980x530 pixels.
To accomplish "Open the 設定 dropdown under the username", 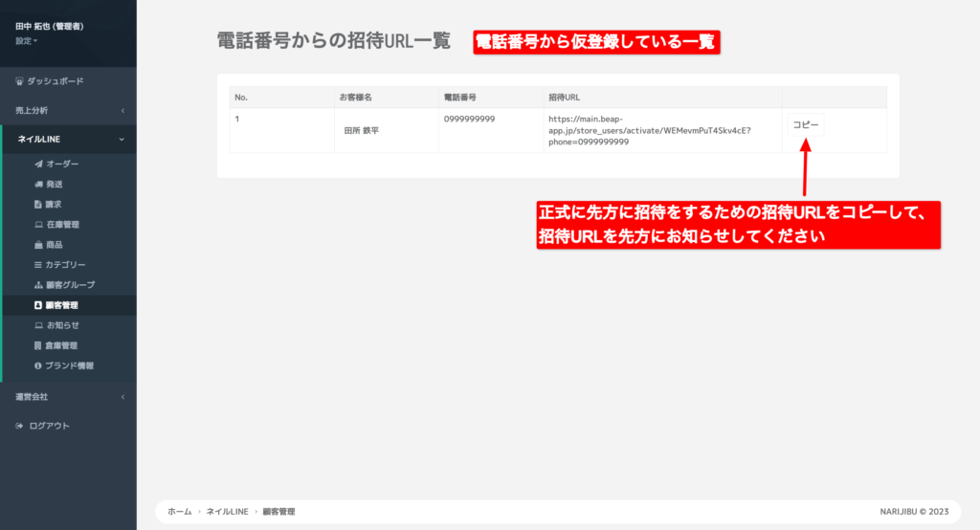I will [26, 41].
